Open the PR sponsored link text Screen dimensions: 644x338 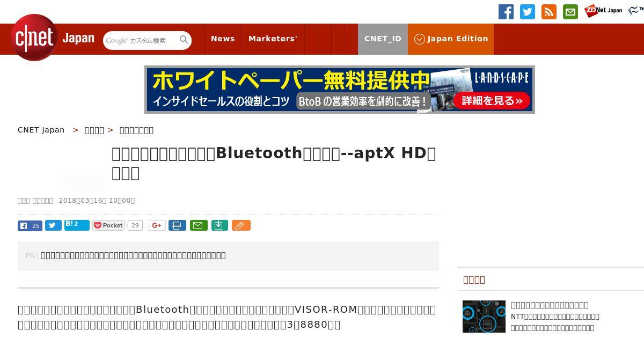(133, 255)
